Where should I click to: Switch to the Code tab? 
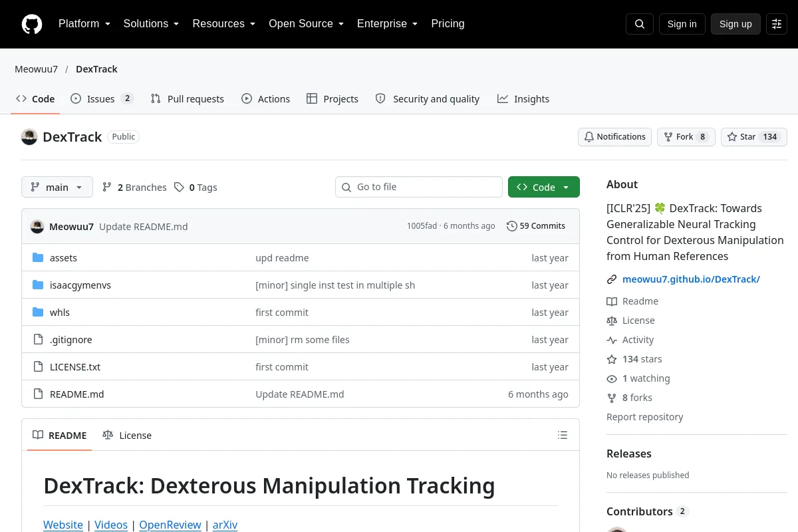[35, 99]
